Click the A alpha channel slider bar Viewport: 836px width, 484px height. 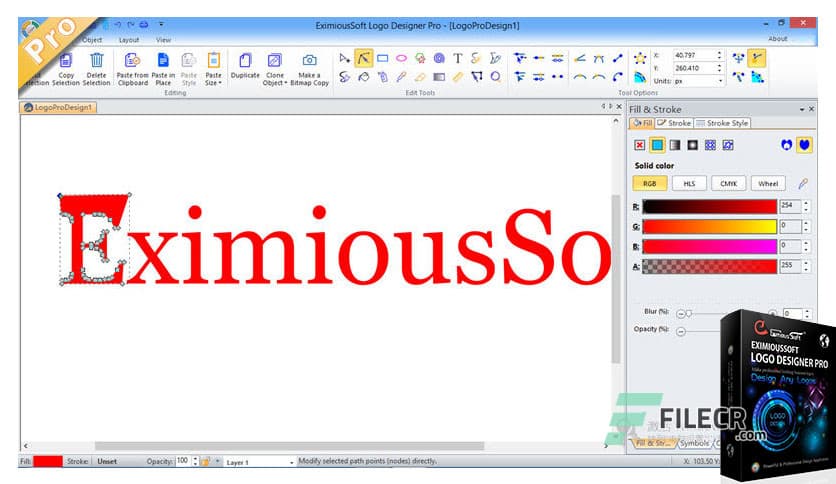pyautogui.click(x=710, y=266)
